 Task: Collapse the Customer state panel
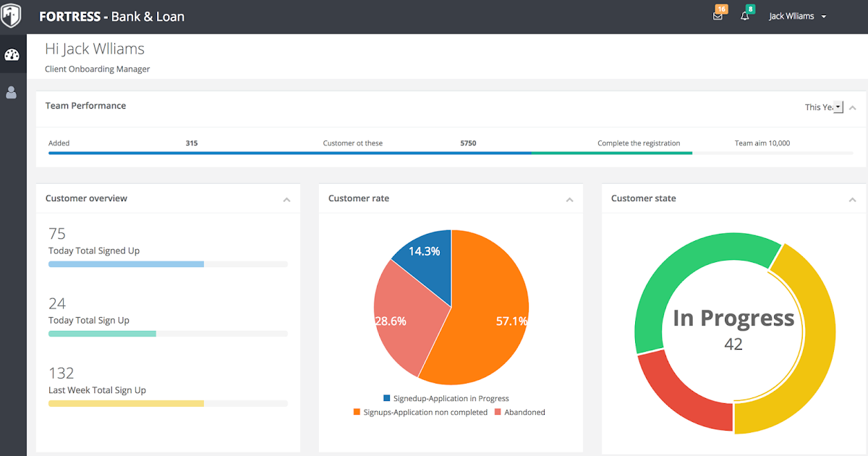853,200
